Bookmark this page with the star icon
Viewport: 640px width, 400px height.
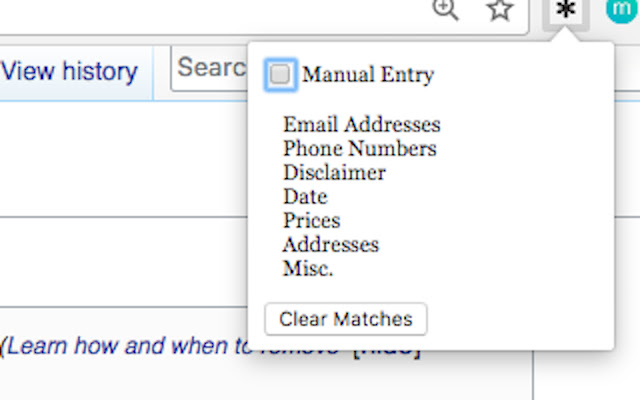[x=500, y=11]
